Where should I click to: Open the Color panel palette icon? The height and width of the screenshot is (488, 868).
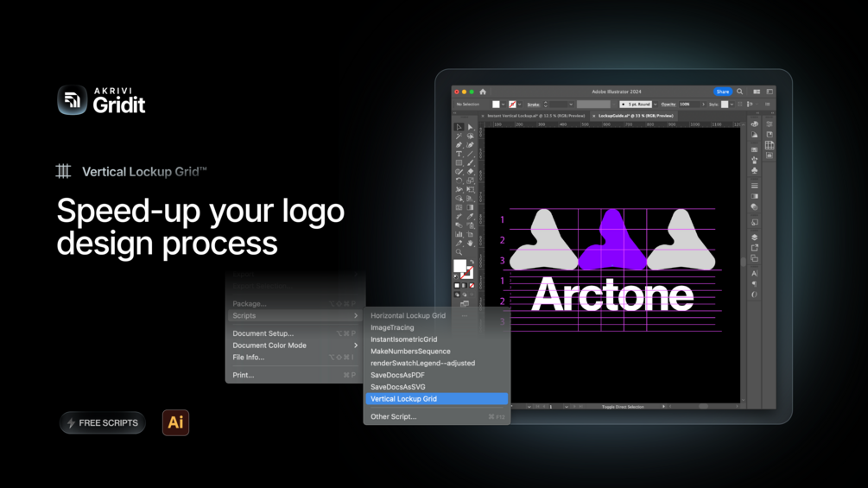click(755, 124)
